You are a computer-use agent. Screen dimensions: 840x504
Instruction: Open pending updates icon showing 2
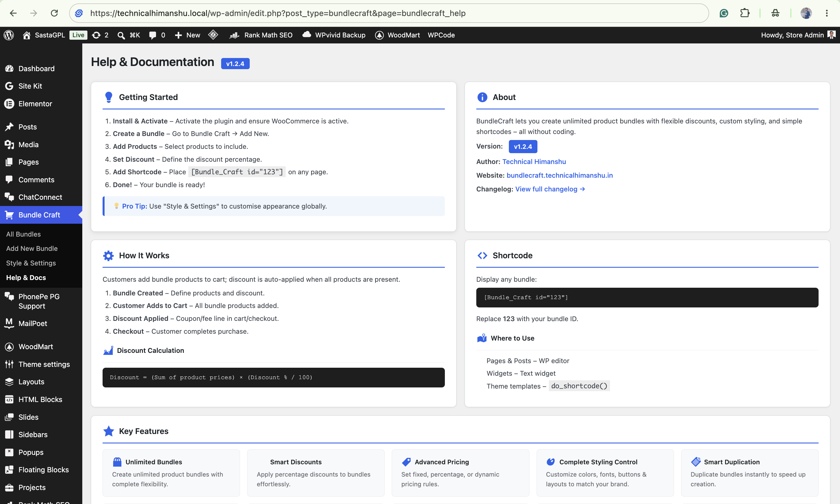point(101,35)
